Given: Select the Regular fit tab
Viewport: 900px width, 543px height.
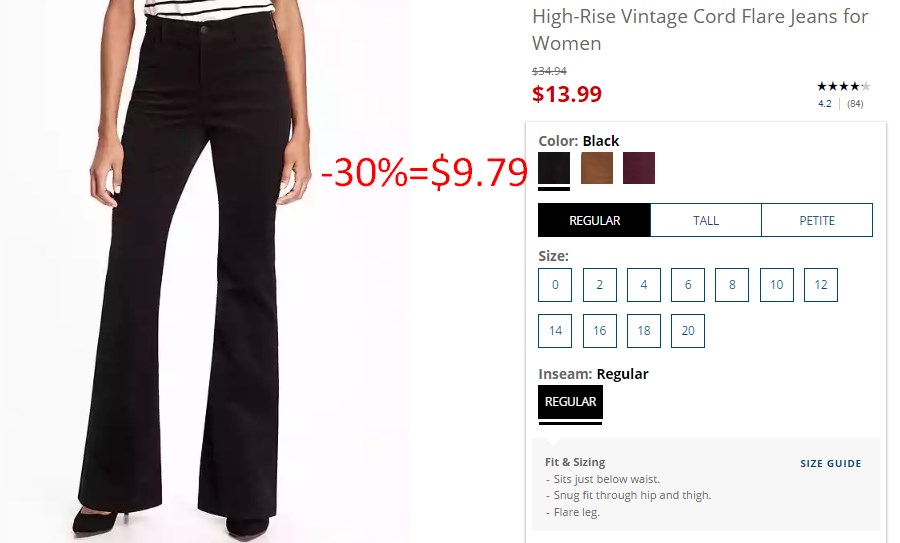Looking at the screenshot, I should pyautogui.click(x=595, y=220).
